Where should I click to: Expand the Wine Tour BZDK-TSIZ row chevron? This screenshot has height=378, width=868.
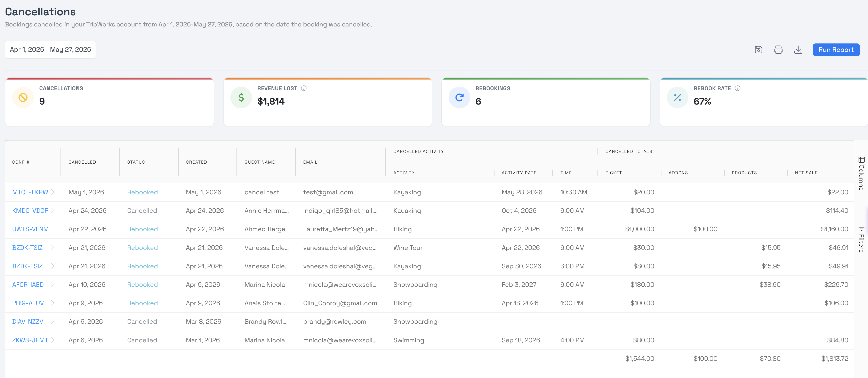53,248
